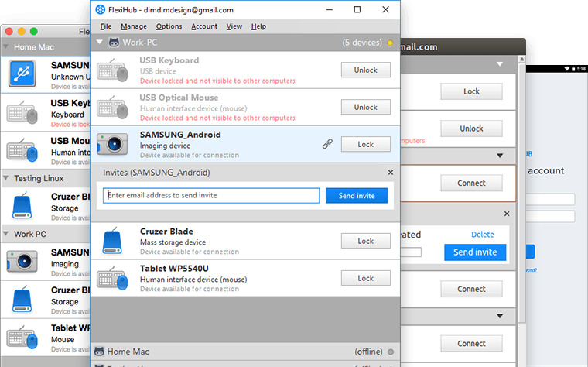Click the USB Keyboard device icon
This screenshot has height=367, width=588.
tap(112, 70)
